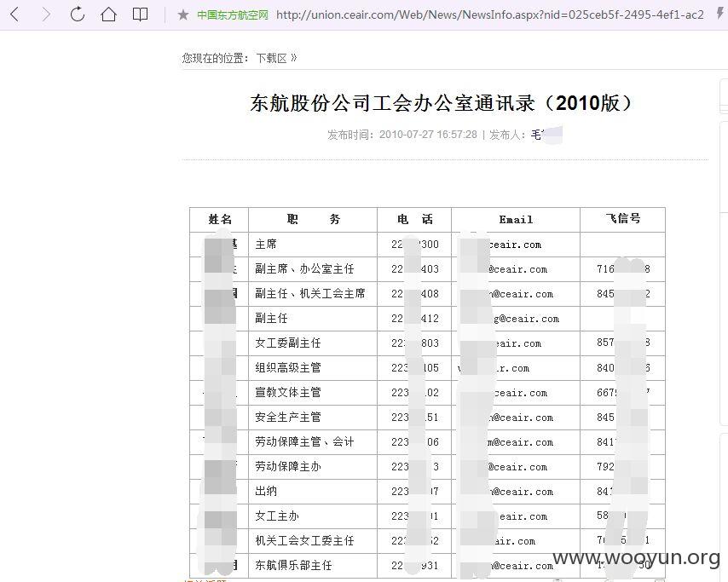This screenshot has height=582, width=728.
Task: Click the phone cell in 东航俱乐部主任 row
Action: 414,565
